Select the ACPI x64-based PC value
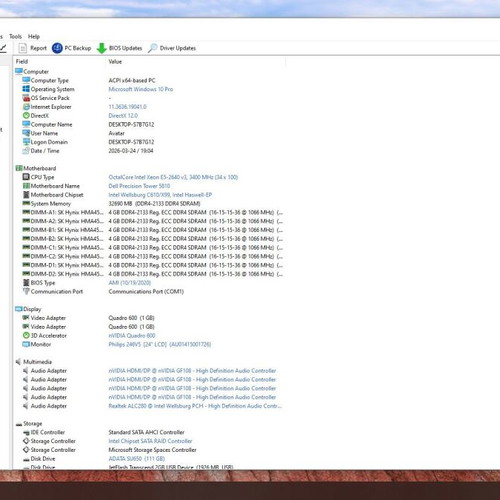 click(x=132, y=80)
